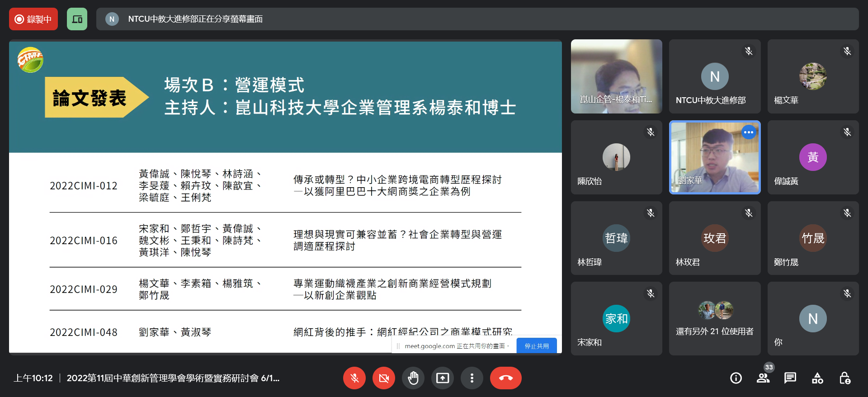This screenshot has width=868, height=397.
Task: Open the chat panel
Action: click(790, 378)
